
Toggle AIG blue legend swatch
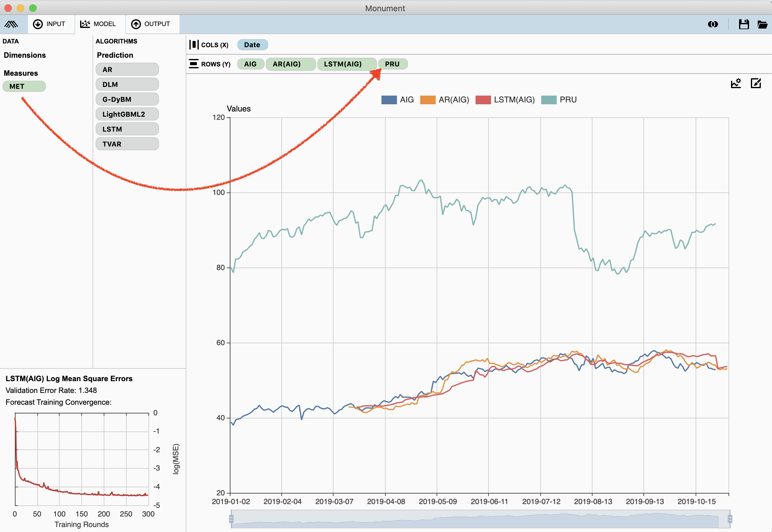(389, 100)
